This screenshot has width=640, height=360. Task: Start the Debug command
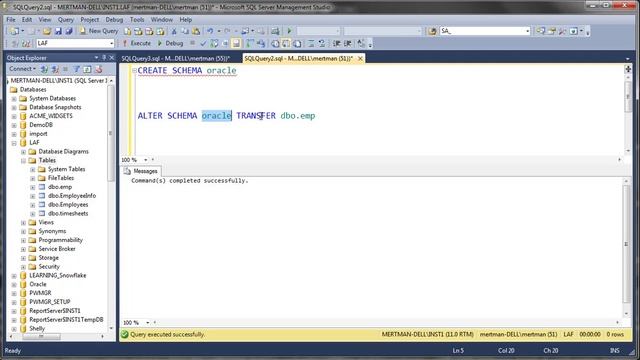[x=170, y=43]
